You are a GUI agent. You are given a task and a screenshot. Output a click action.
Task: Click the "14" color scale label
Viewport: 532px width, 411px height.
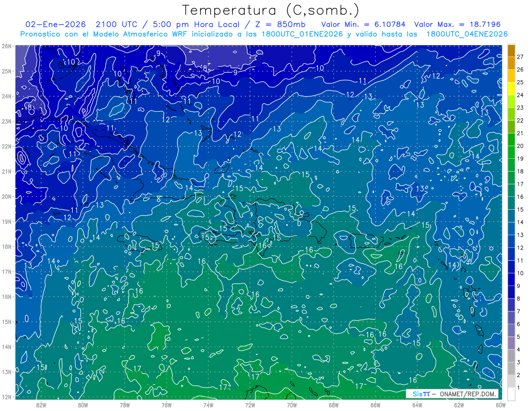[x=520, y=222]
